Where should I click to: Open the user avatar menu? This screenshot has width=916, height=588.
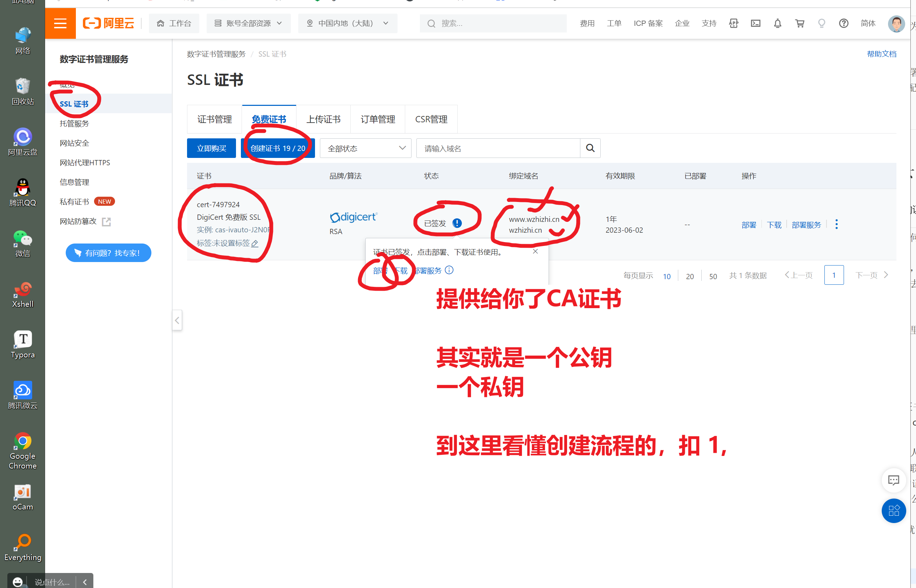[896, 24]
